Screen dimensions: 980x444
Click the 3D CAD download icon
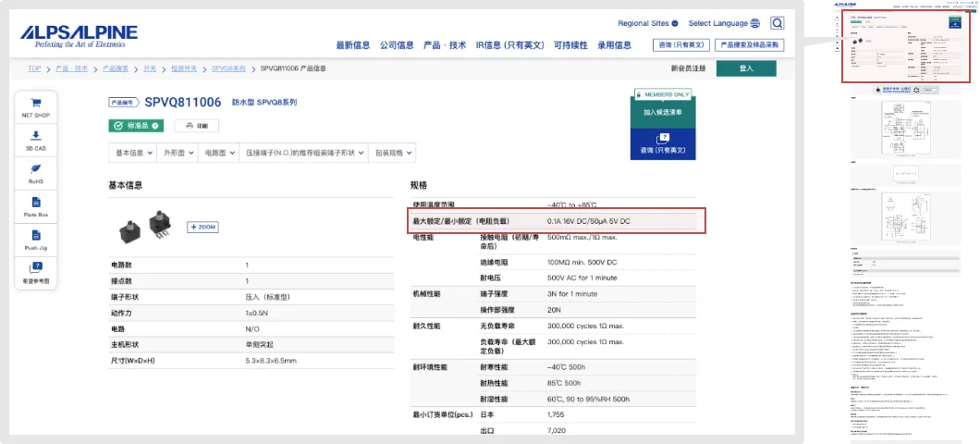35,137
